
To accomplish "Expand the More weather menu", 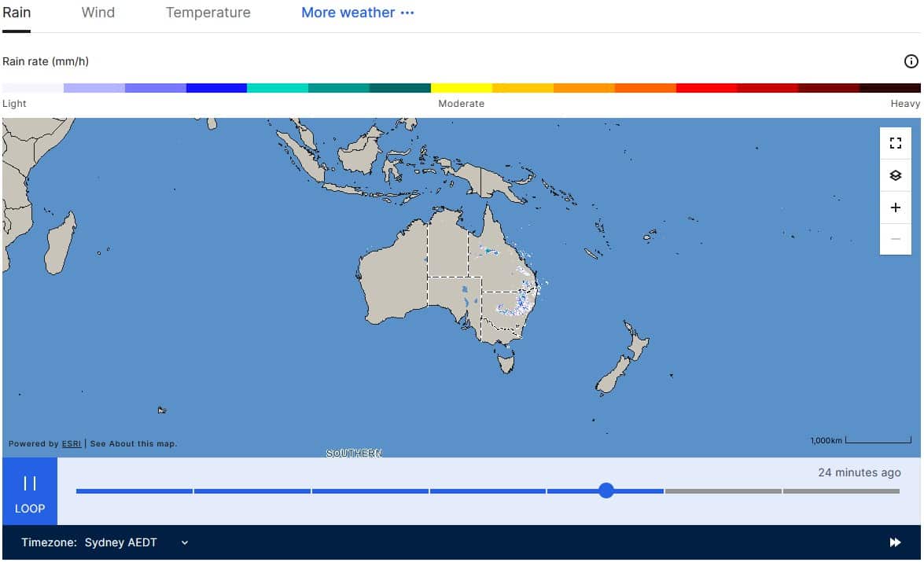I will click(x=357, y=13).
